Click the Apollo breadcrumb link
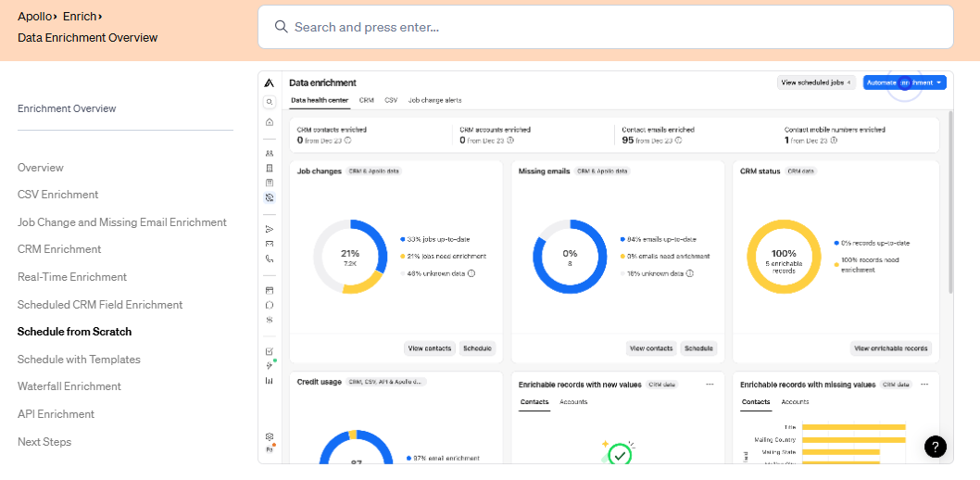 pos(34,17)
